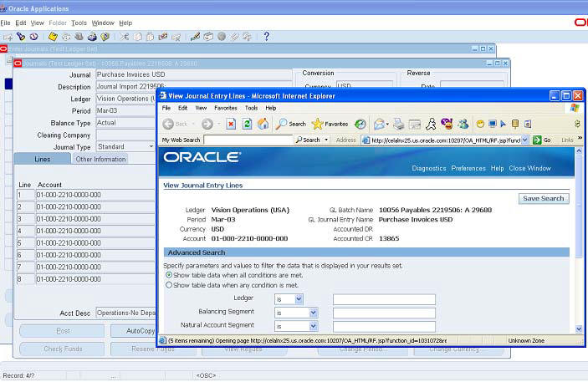Select 'Show table data when any condition is met'

tap(168, 285)
